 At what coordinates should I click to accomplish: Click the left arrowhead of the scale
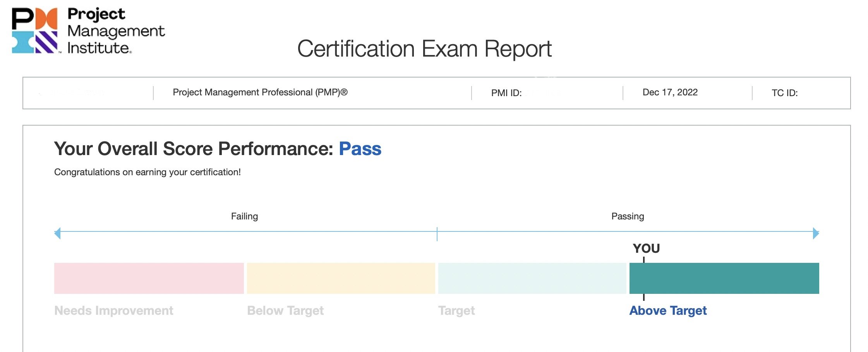coord(57,233)
